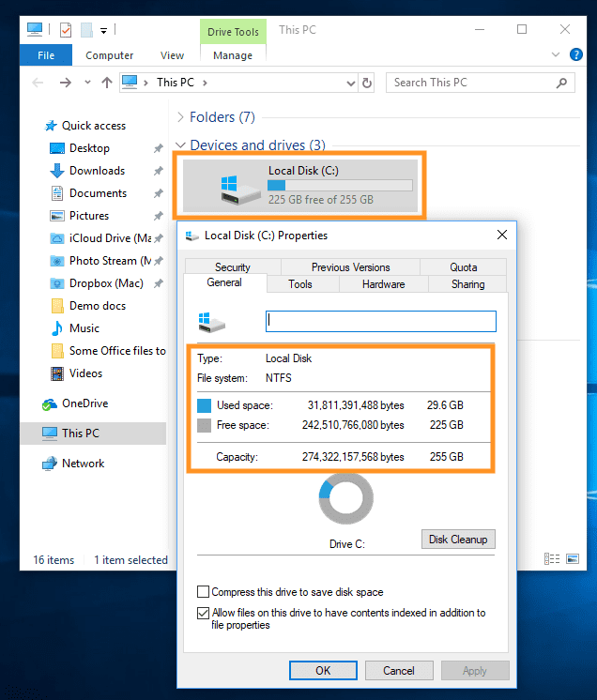Click the New folder quick access icon
This screenshot has height=700, width=597.
point(86,30)
